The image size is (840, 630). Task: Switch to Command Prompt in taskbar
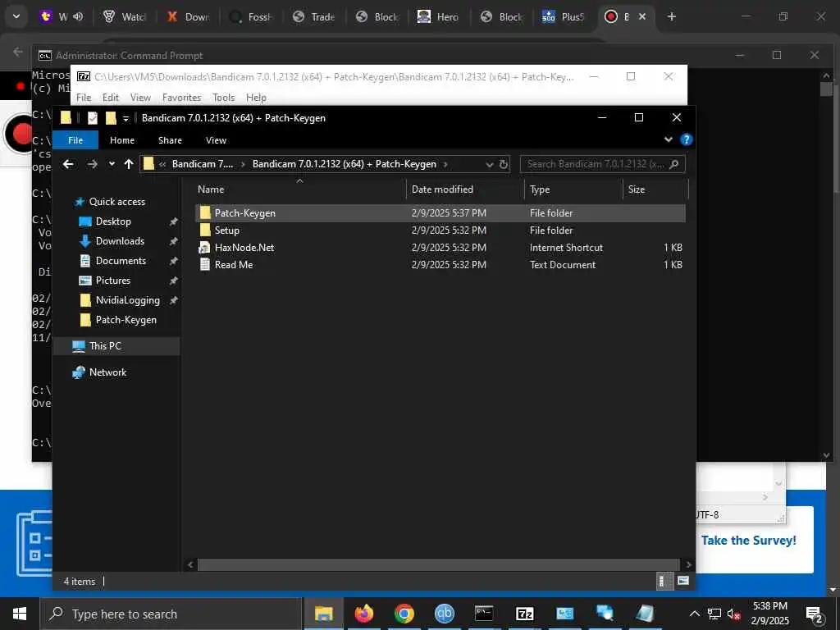click(x=484, y=614)
